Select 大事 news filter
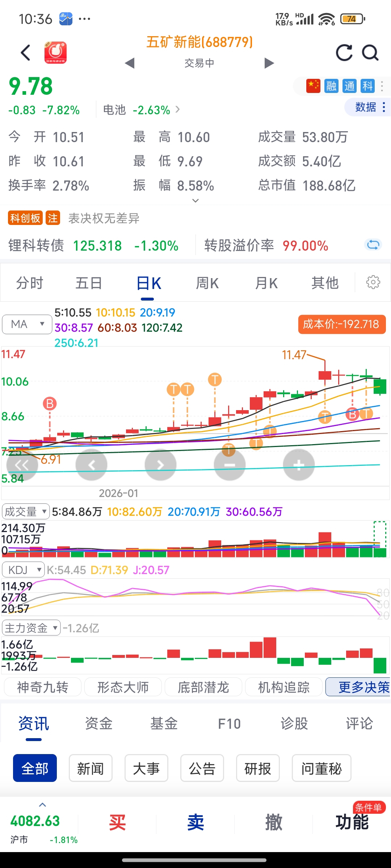 [146, 768]
